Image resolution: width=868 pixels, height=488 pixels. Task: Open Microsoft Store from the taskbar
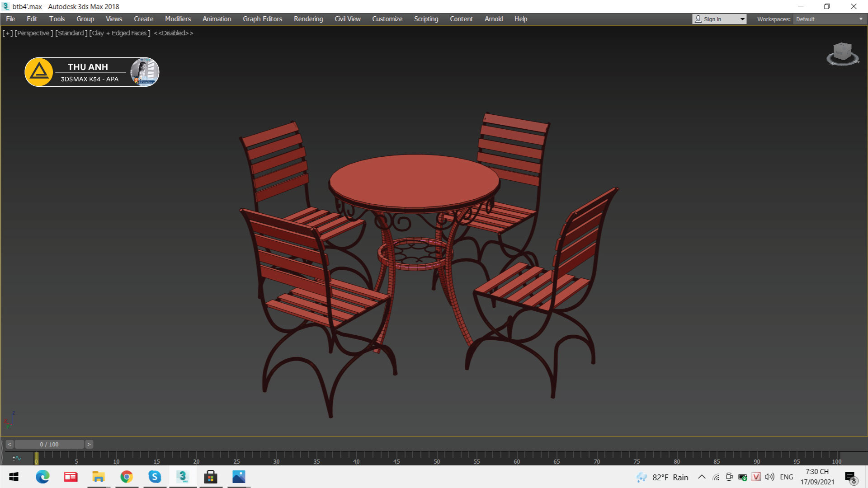(x=211, y=477)
